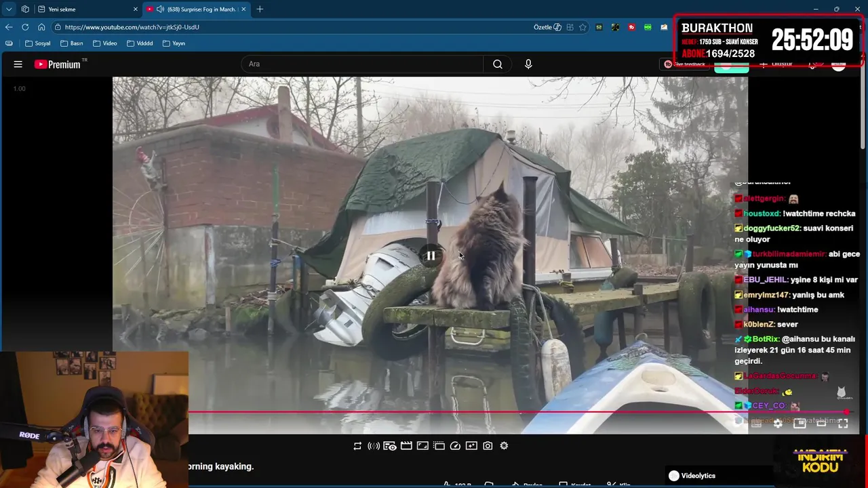Viewport: 868px width, 488px height.
Task: Reload the page with the refresh icon
Action: pos(25,27)
